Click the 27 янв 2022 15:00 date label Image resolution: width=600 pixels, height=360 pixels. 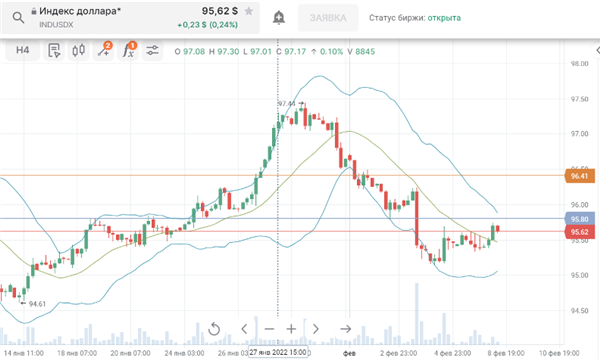tap(278, 352)
